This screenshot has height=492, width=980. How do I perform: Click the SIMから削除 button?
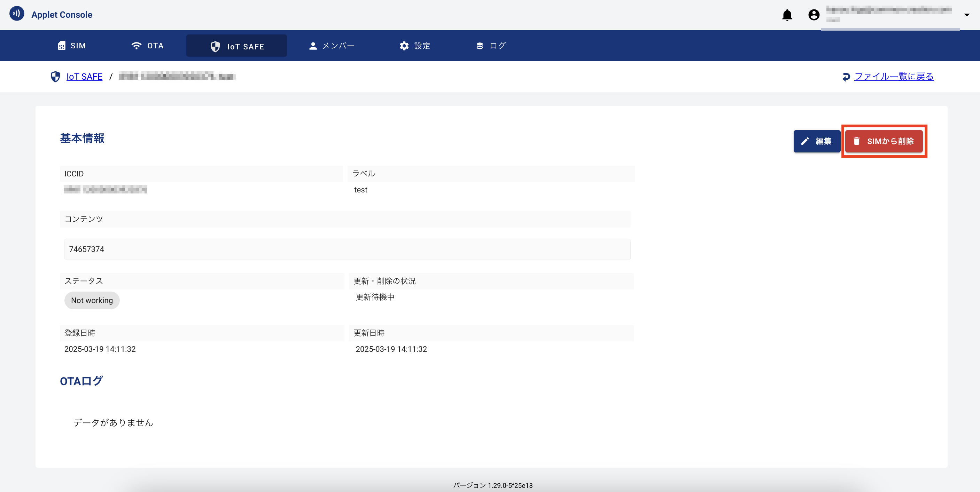point(884,141)
